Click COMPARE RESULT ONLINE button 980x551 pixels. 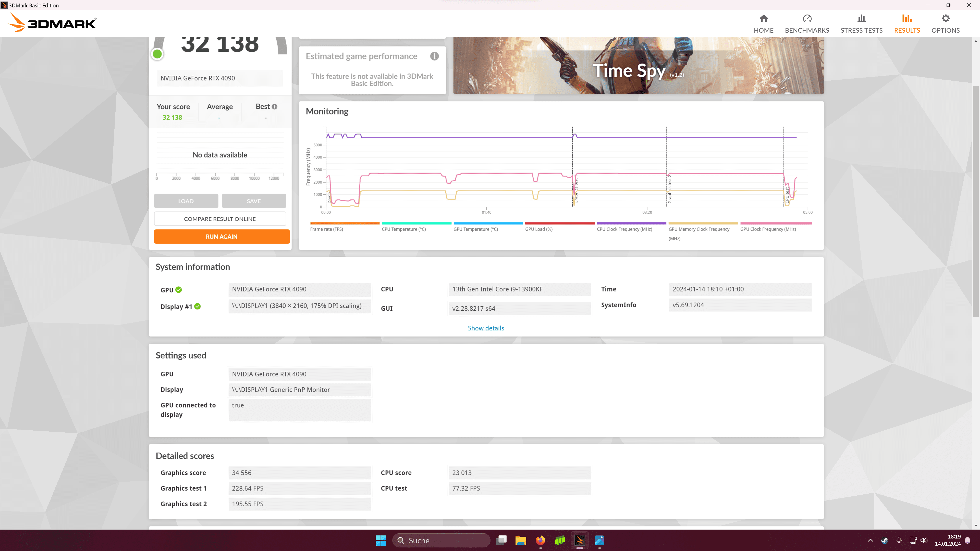click(x=220, y=219)
